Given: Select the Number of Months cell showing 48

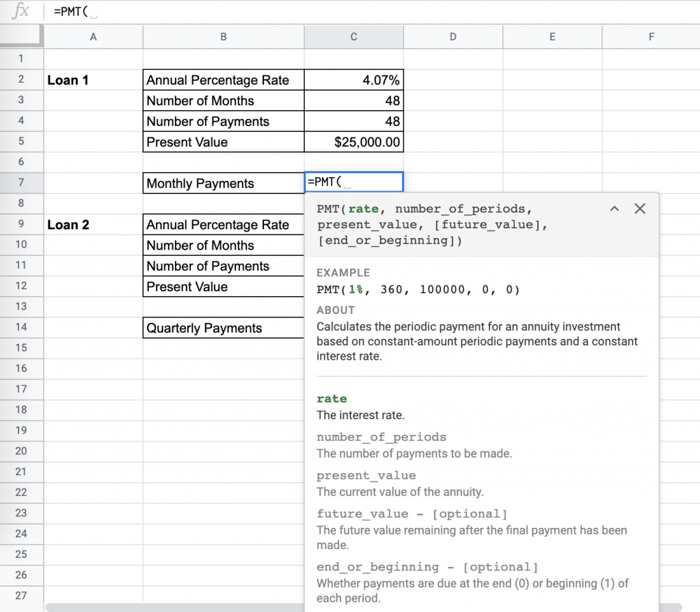Looking at the screenshot, I should tap(353, 100).
